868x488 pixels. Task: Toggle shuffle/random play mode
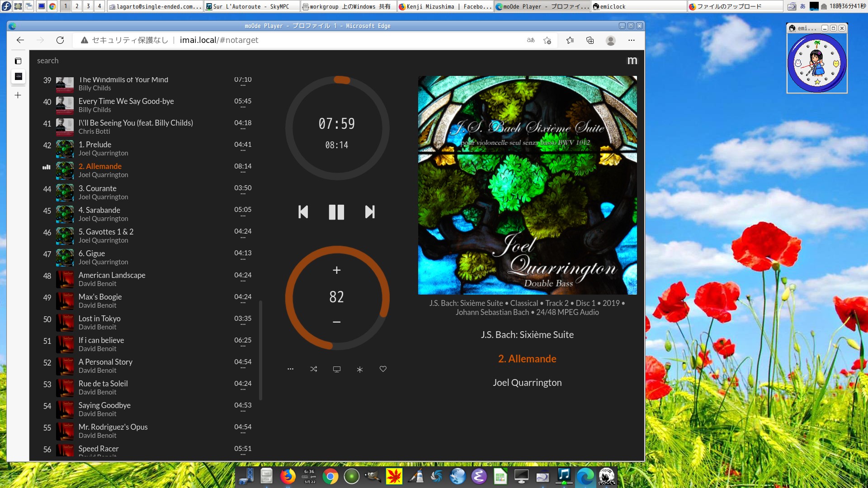click(314, 369)
